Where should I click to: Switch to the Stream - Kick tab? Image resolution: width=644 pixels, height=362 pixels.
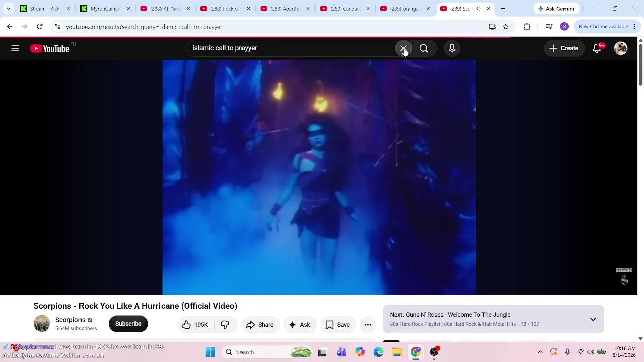pyautogui.click(x=44, y=9)
